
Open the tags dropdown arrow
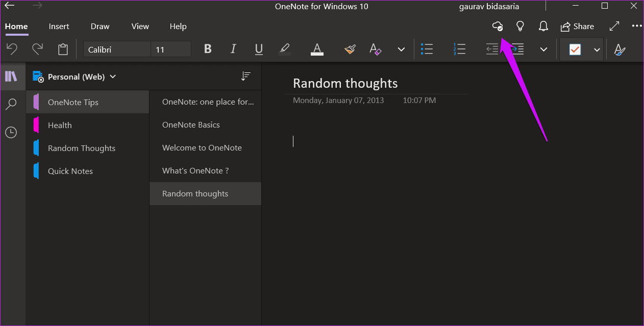(597, 49)
